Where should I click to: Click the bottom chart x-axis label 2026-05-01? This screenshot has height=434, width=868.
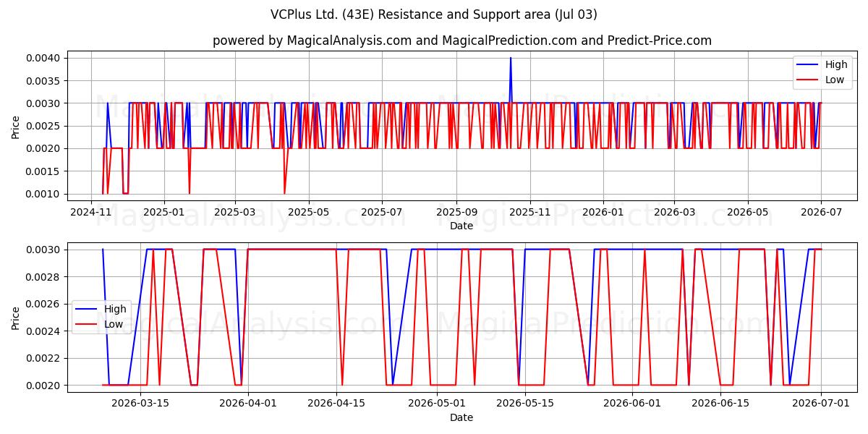click(438, 404)
